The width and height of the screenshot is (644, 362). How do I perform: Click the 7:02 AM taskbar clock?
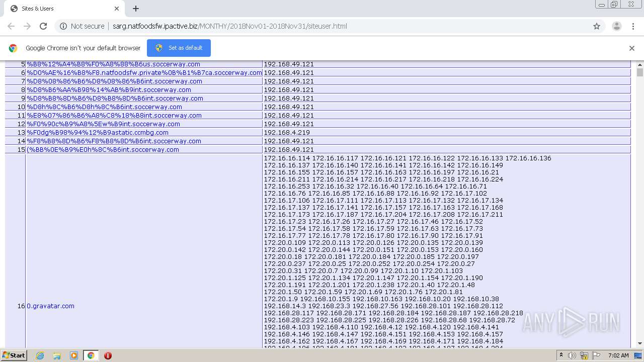618,355
